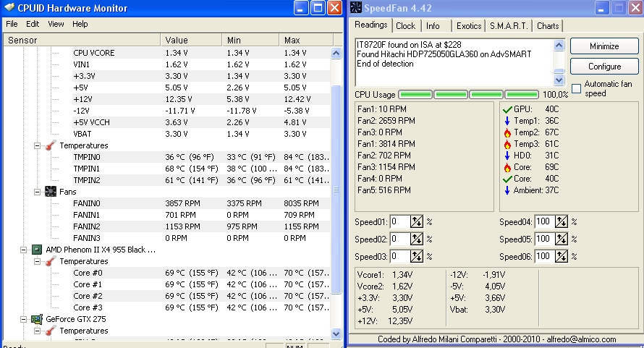Click the HD0 blue down-arrow icon
The height and width of the screenshot is (348, 644).
pos(507,156)
